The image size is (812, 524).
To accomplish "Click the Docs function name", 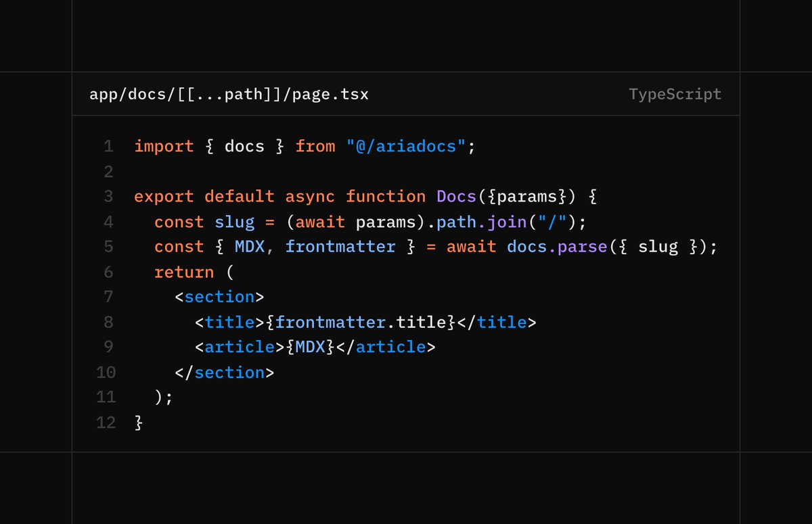I will pyautogui.click(x=457, y=197).
